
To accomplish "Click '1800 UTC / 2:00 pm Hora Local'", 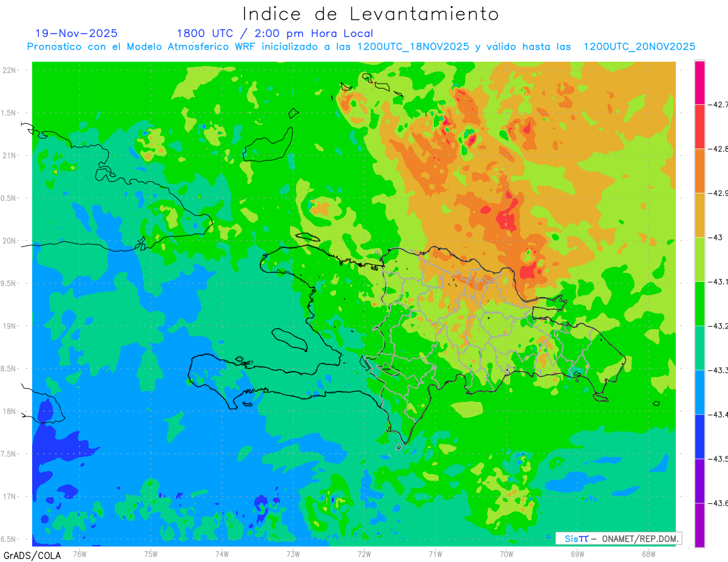I will [x=275, y=33].
